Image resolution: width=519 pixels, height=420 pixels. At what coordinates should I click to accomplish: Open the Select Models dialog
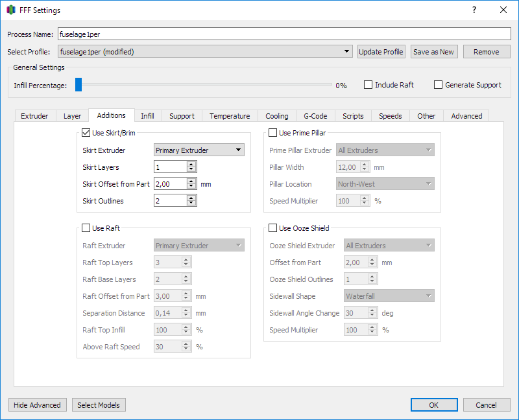coord(99,405)
